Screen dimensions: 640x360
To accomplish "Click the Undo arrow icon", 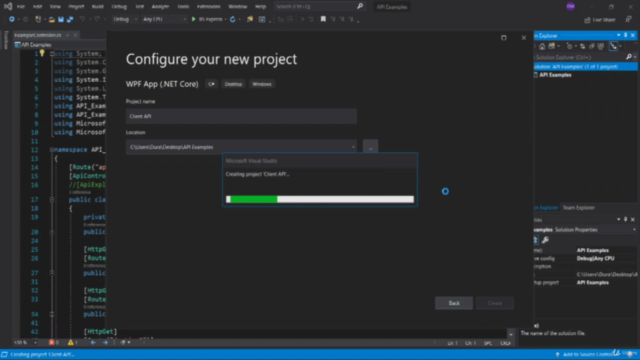I will 82,19.
